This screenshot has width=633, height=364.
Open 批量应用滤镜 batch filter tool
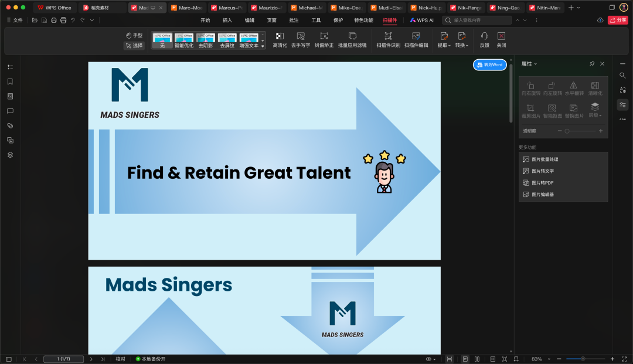pyautogui.click(x=352, y=40)
